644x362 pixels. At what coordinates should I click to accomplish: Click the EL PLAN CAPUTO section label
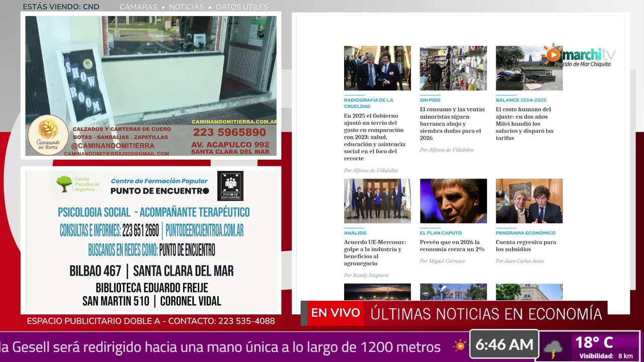coord(441,233)
